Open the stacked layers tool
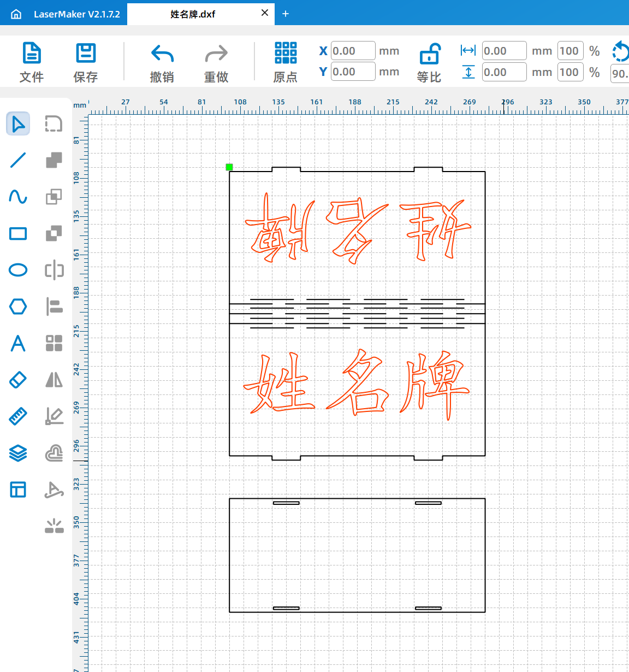The image size is (629, 672). pyautogui.click(x=18, y=453)
